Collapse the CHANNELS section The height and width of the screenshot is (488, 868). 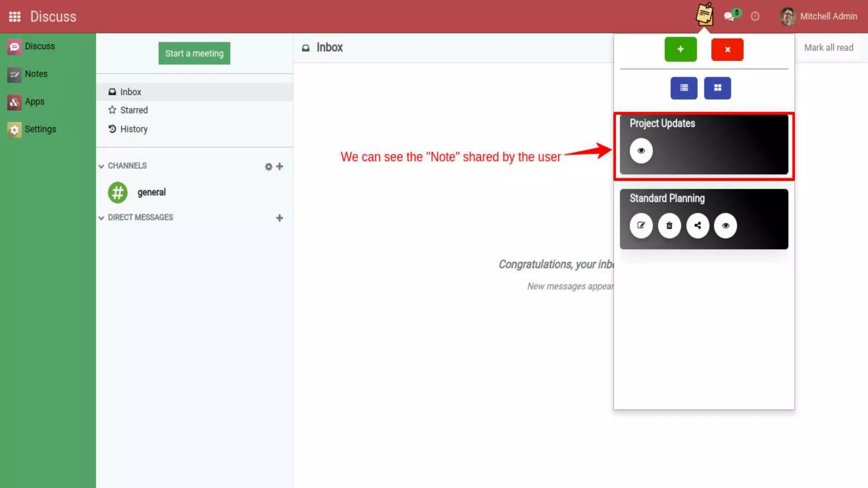(x=101, y=166)
